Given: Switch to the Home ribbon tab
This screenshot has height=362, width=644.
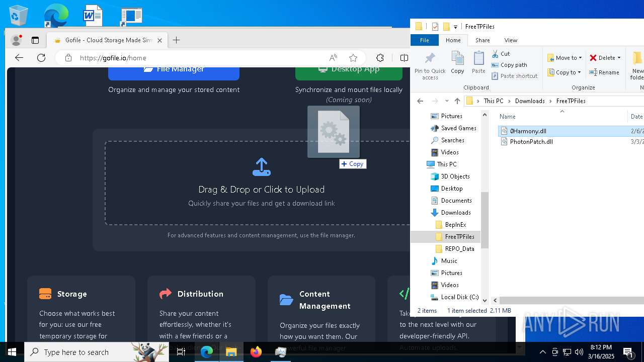Looking at the screenshot, I should point(453,40).
